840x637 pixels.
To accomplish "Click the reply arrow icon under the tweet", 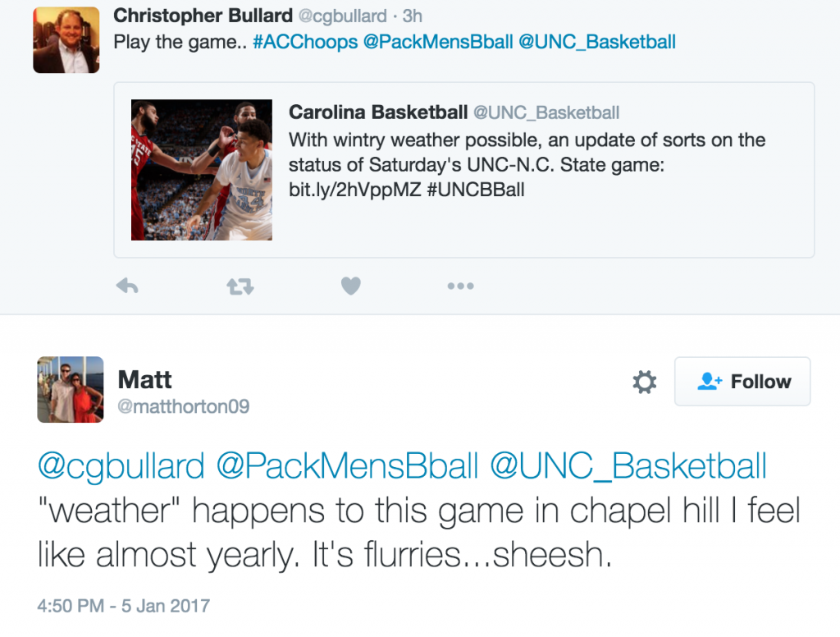I will [x=127, y=286].
